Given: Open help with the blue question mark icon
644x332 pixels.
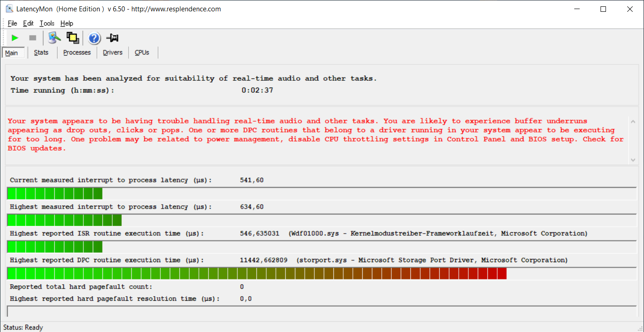Looking at the screenshot, I should click(x=94, y=38).
